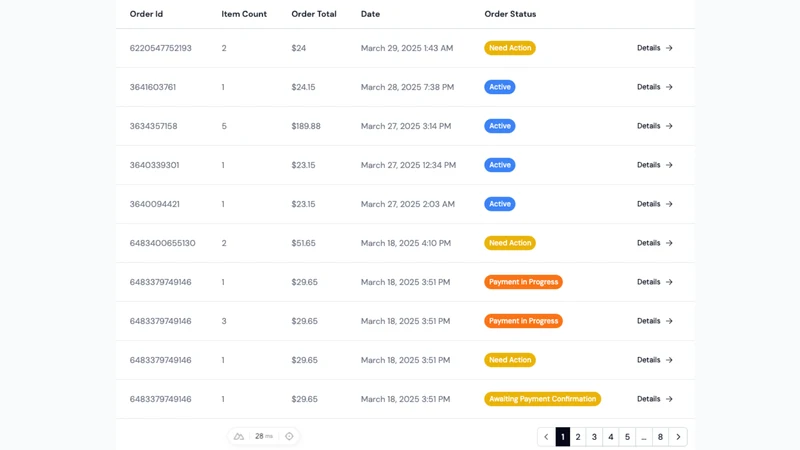Click the date March 27, 2025 12:34 PM
Viewport: 800px width, 450px height.
(x=408, y=165)
